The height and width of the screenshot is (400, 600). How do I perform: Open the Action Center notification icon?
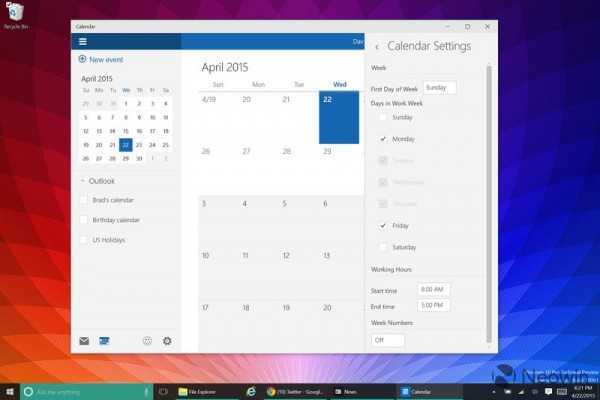click(548, 392)
